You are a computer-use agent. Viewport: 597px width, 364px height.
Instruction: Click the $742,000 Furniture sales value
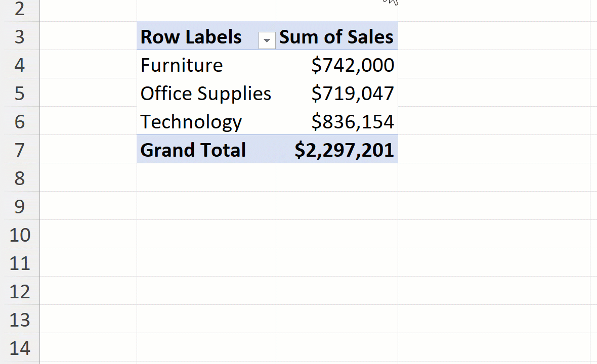[x=353, y=65]
